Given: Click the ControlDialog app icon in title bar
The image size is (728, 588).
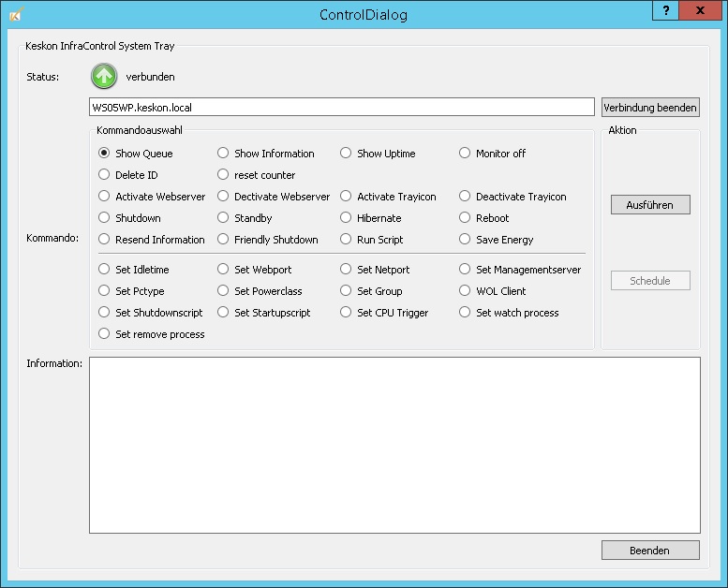Looking at the screenshot, I should (15, 14).
